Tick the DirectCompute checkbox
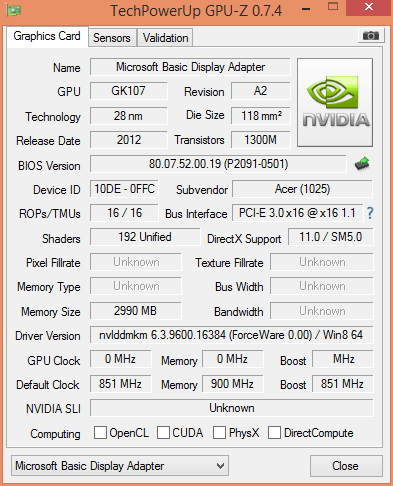The height and width of the screenshot is (486, 393). coord(274,433)
